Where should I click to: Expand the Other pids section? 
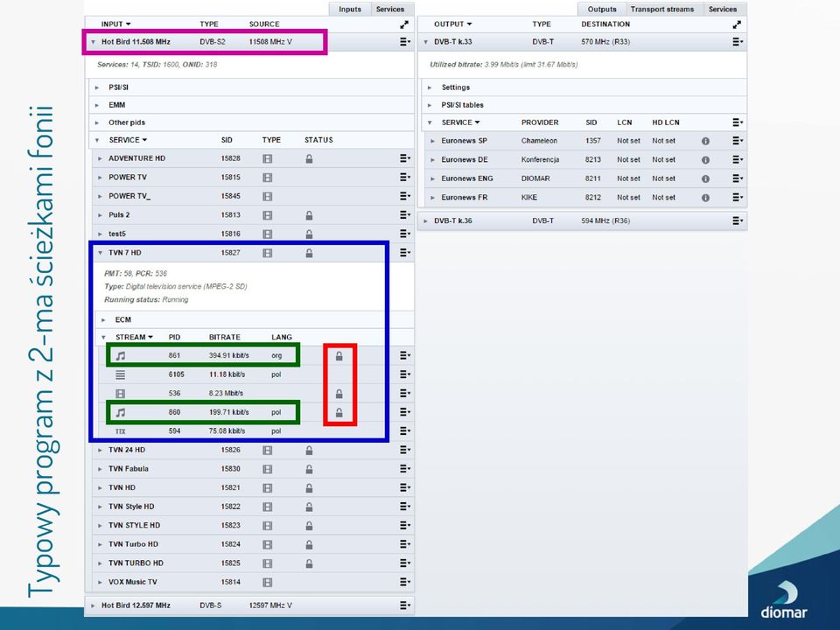pyautogui.click(x=97, y=122)
